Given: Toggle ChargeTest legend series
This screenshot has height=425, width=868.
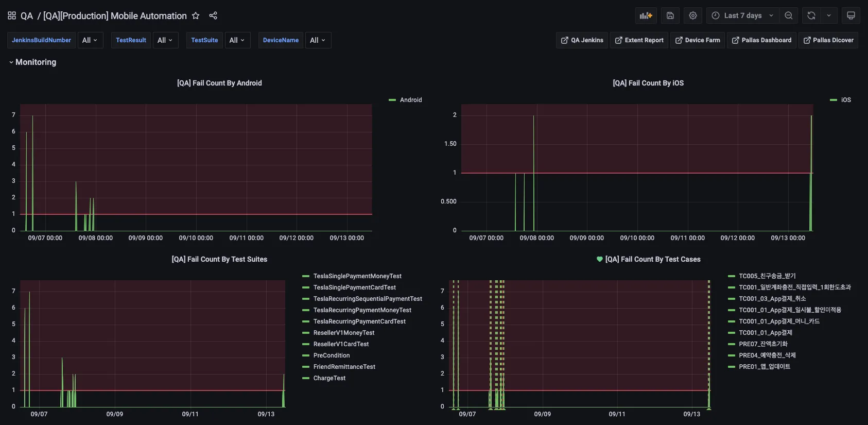Looking at the screenshot, I should [329, 378].
